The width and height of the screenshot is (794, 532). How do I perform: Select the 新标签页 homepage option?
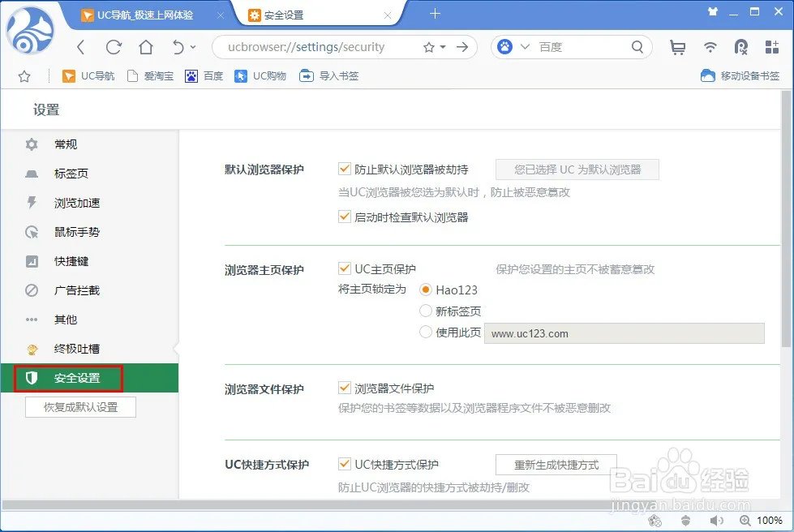426,311
